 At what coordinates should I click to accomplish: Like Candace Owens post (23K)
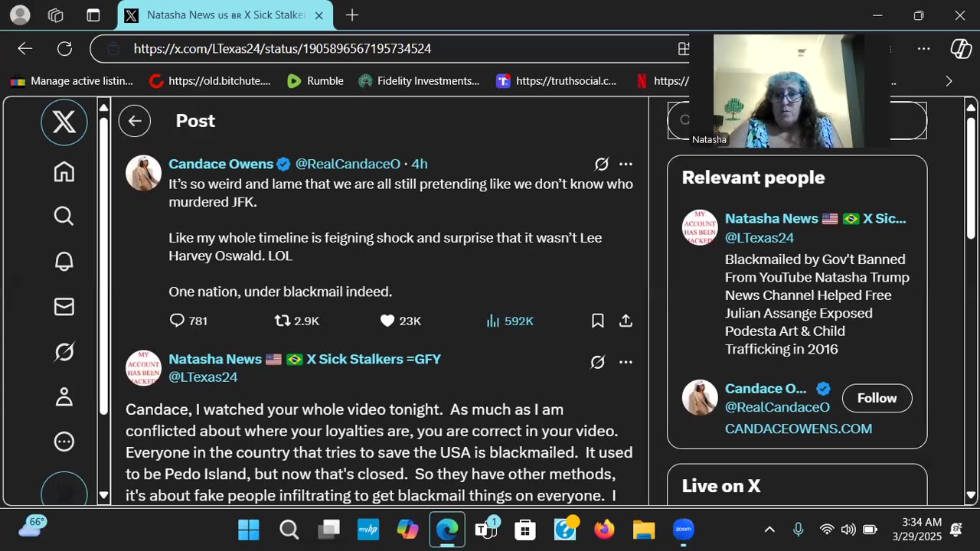tap(400, 321)
